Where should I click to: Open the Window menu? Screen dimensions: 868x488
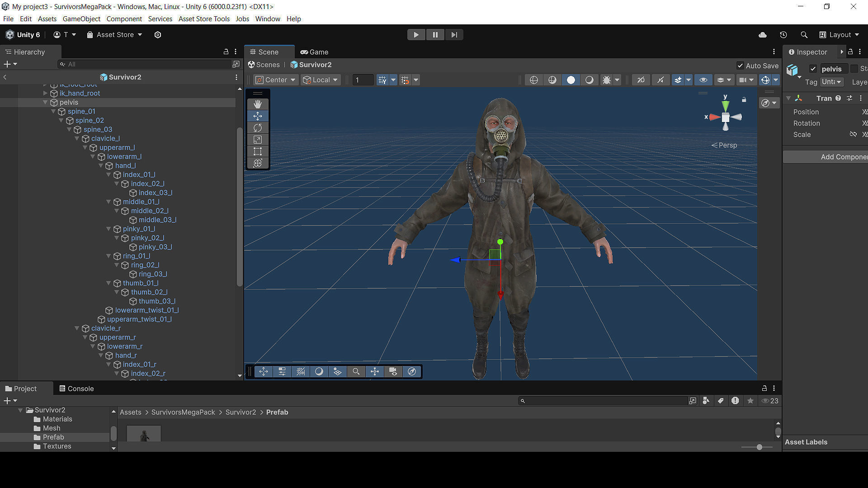268,19
